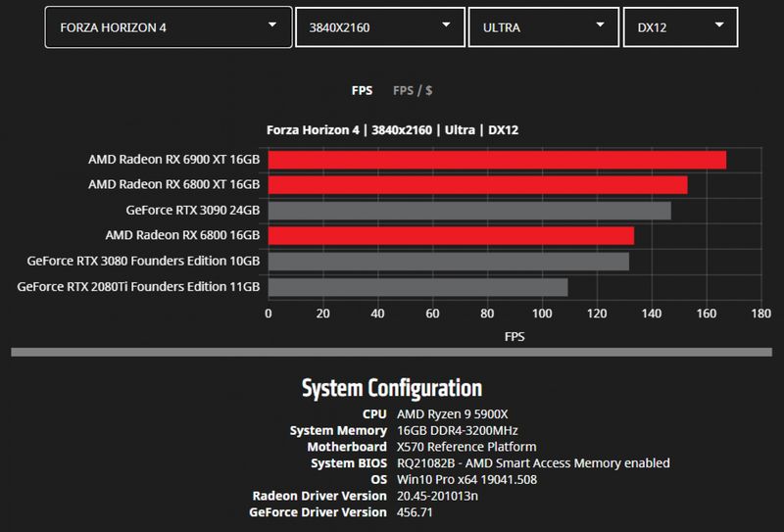This screenshot has width=784, height=532.
Task: Select the FPS chart tab
Action: pyautogui.click(x=362, y=90)
